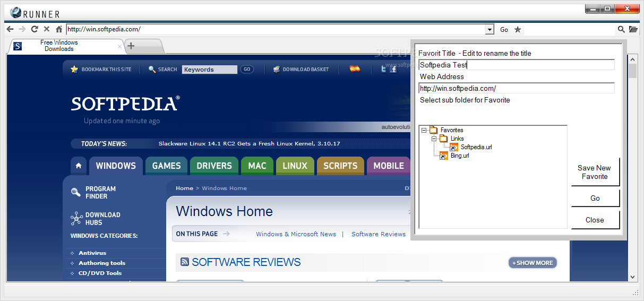
Task: Open the home page via house icon
Action: [59, 29]
